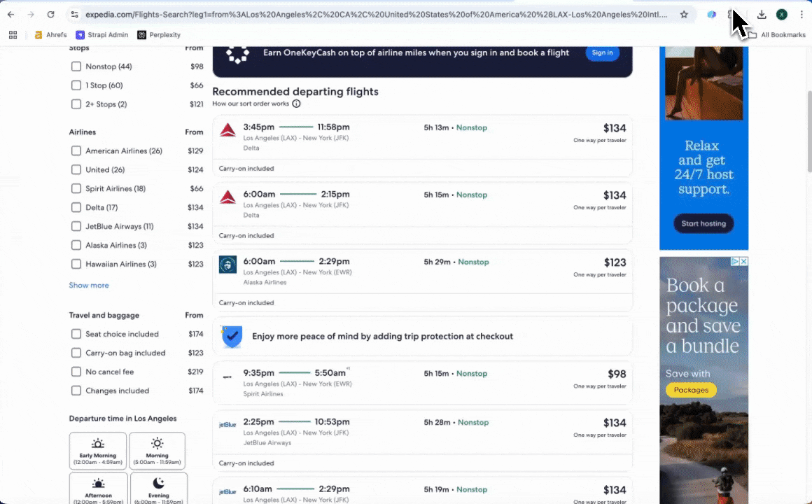Open the Chrome apps grid icon
This screenshot has width=812, height=504.
click(x=13, y=34)
